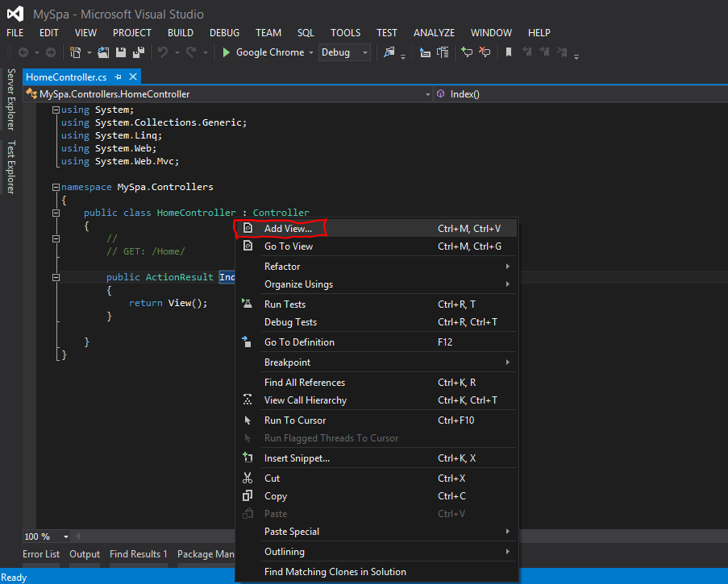
Task: Show the Error List panel
Action: point(41,554)
